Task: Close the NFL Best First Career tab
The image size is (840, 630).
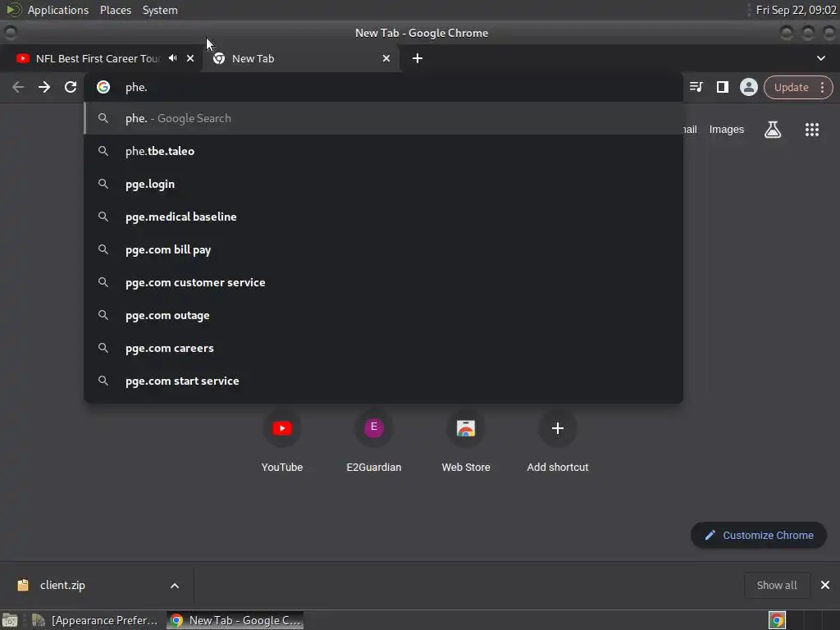Action: pos(190,58)
